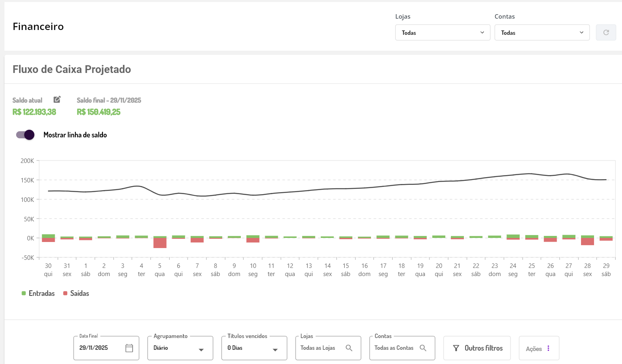Click the refresh button at top right
The image size is (622, 364).
(x=606, y=32)
